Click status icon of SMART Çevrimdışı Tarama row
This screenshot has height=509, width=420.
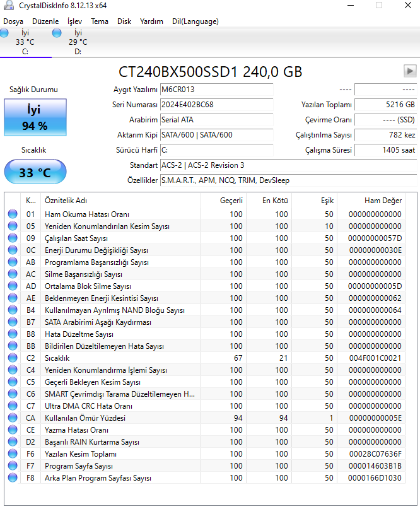click(13, 394)
